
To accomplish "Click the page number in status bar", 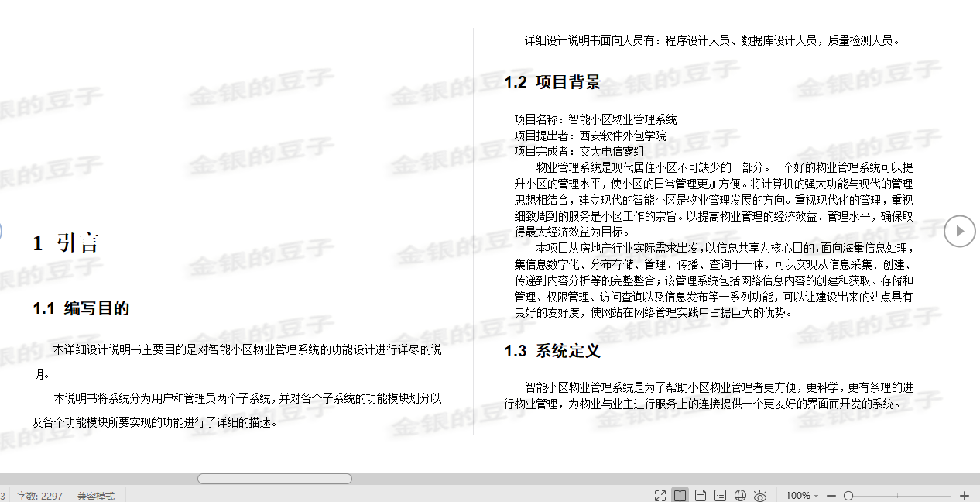I will click(x=3, y=496).
